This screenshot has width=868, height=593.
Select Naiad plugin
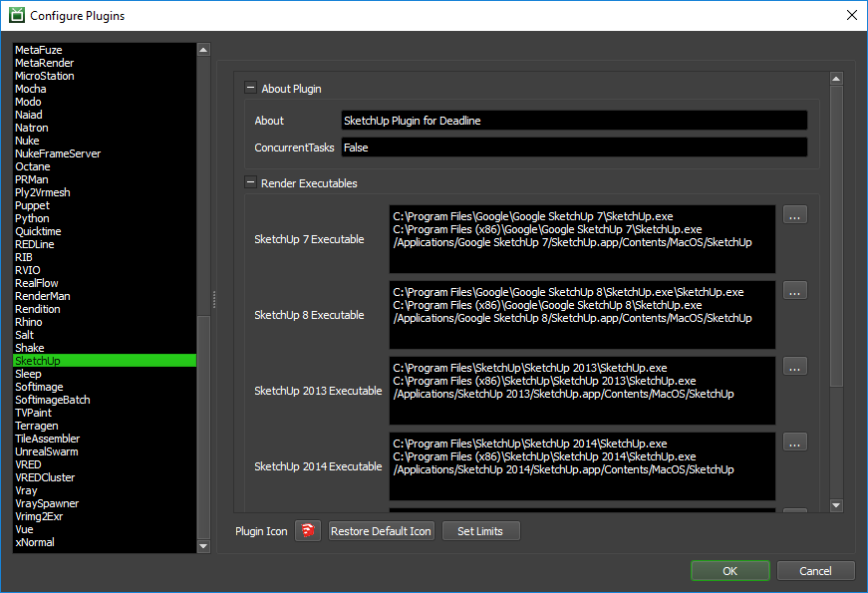coord(105,115)
